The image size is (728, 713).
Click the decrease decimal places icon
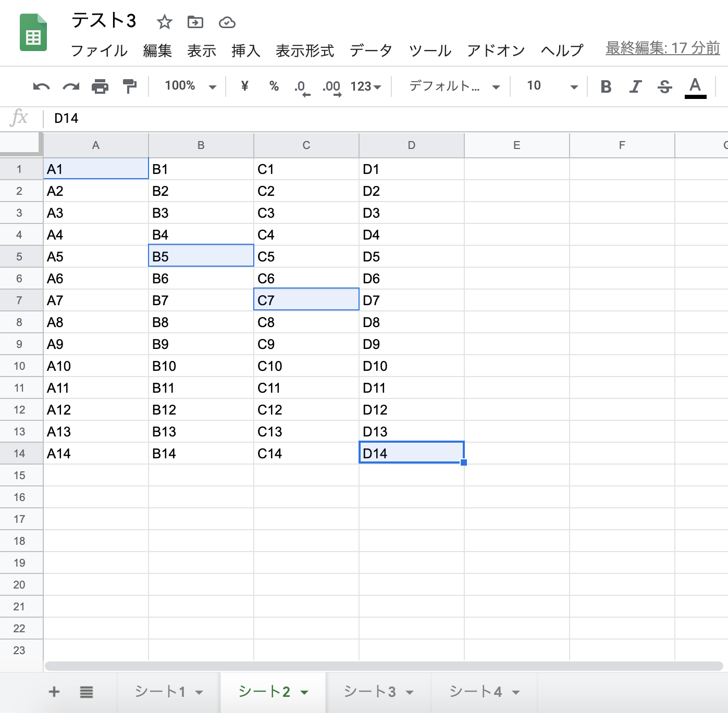pos(302,86)
